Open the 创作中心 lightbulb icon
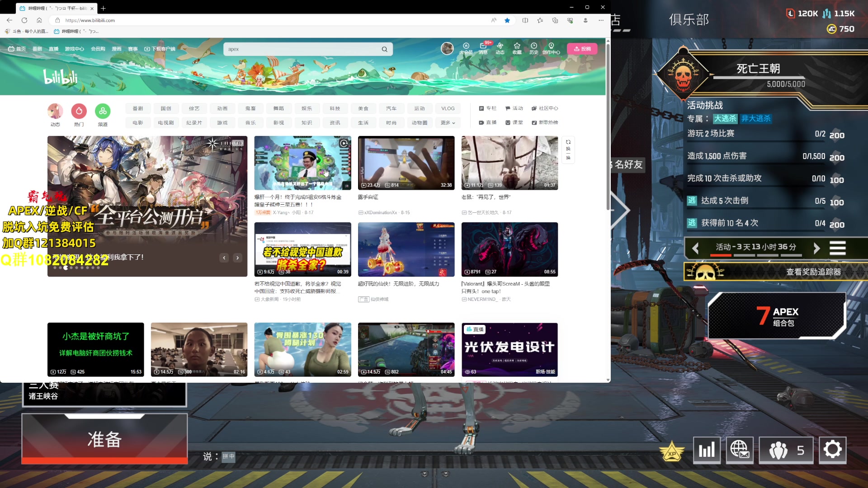This screenshot has height=488, width=868. [x=551, y=48]
